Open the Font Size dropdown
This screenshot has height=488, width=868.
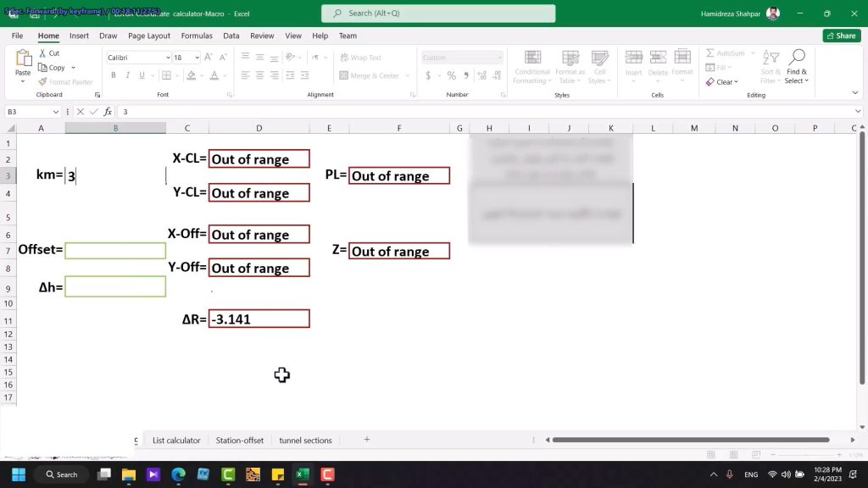(x=197, y=58)
